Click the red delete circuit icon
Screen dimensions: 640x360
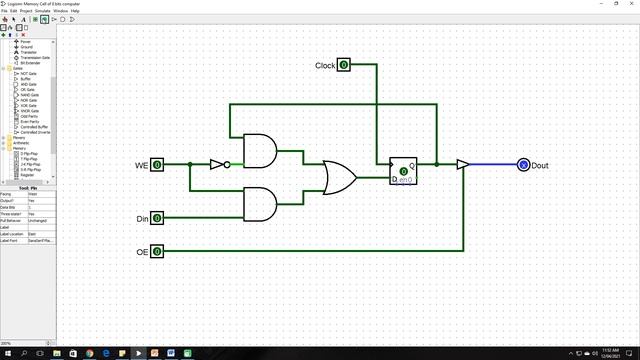[23, 35]
